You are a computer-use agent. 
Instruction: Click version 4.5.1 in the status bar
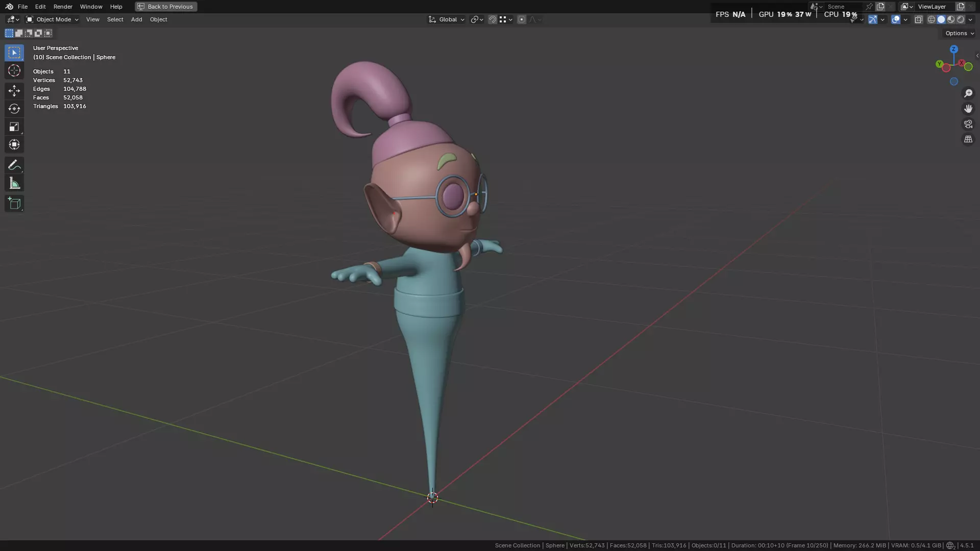tap(966, 545)
